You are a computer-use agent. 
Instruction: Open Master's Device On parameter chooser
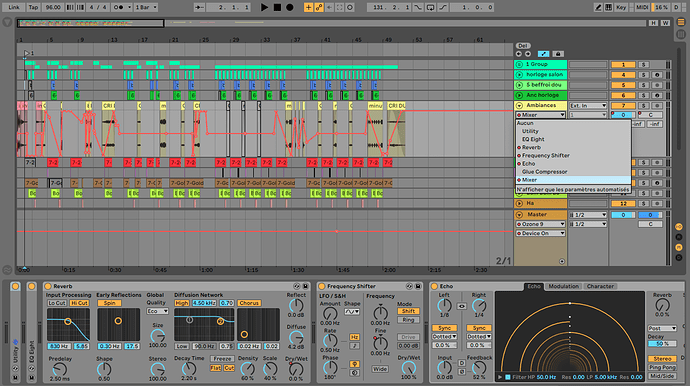(x=541, y=233)
